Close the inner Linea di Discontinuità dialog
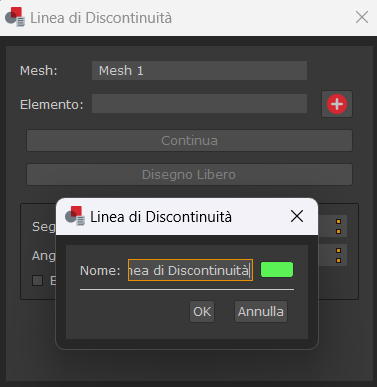Viewport: 377px width, 387px height. click(x=297, y=216)
